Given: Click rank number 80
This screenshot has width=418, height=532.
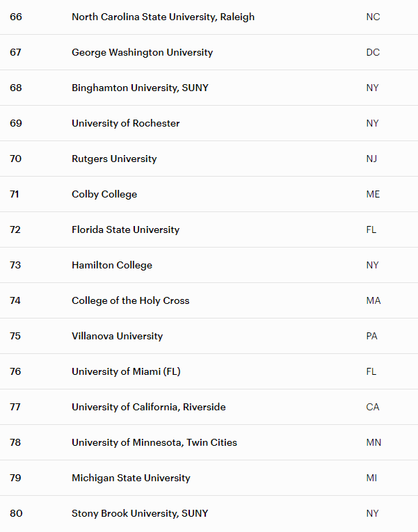Looking at the screenshot, I should pyautogui.click(x=16, y=513).
